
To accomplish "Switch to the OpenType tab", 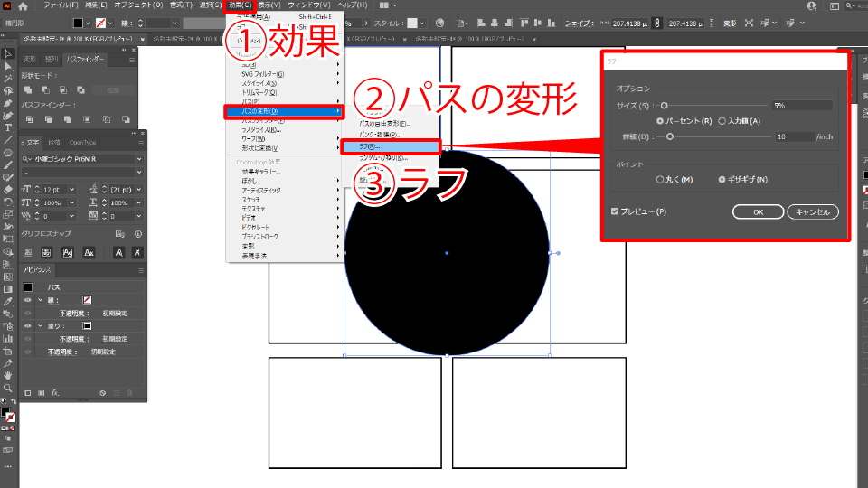I will click(82, 143).
